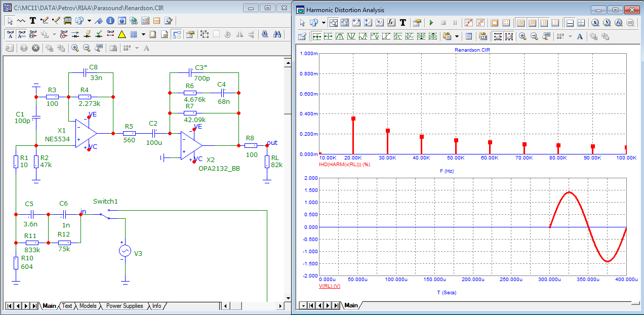Toggle node numbers display (glasses N icon)
Image resolution: width=644 pixels, height=315 pixels.
(x=33, y=34)
